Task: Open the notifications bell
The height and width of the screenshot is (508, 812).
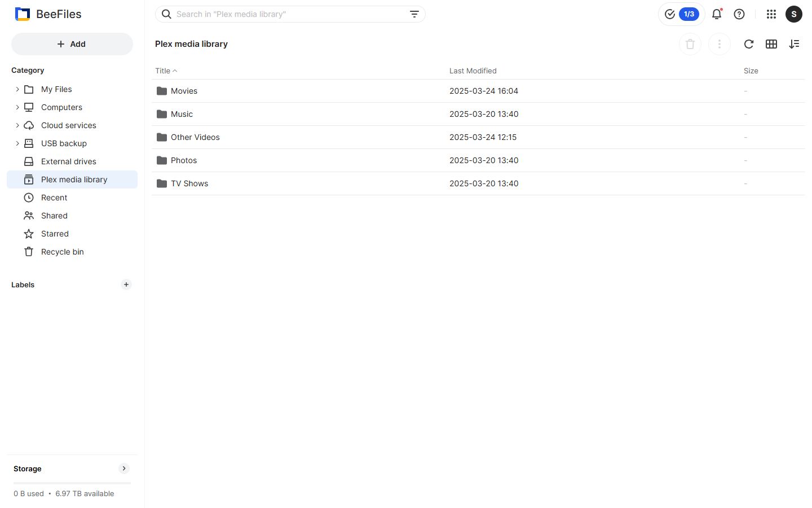Action: click(x=717, y=14)
